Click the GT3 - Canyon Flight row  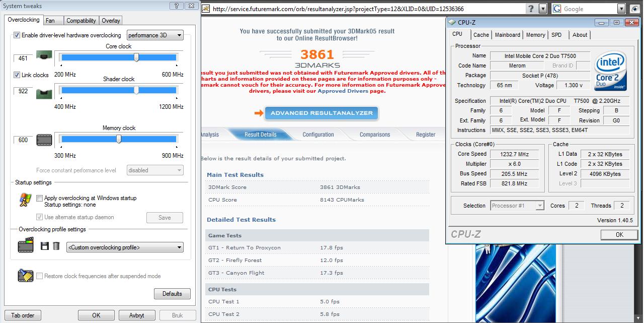pyautogui.click(x=317, y=273)
